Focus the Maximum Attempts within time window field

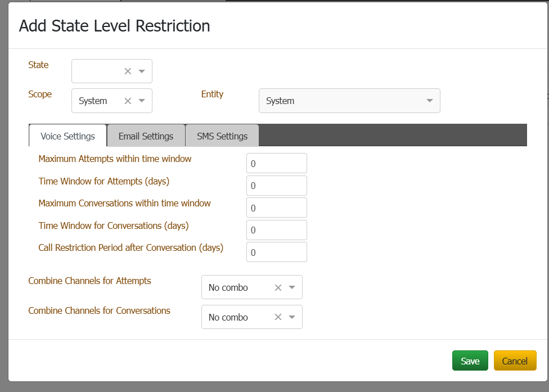[276, 164]
